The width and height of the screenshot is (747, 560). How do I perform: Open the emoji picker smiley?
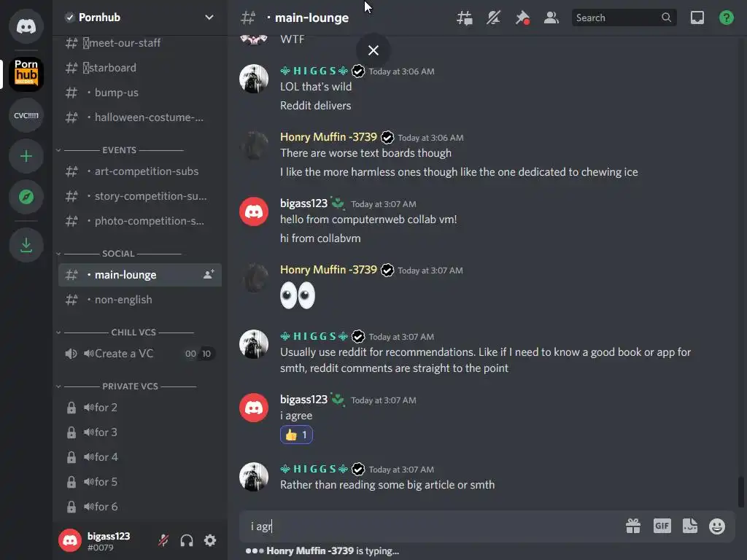[x=717, y=526]
